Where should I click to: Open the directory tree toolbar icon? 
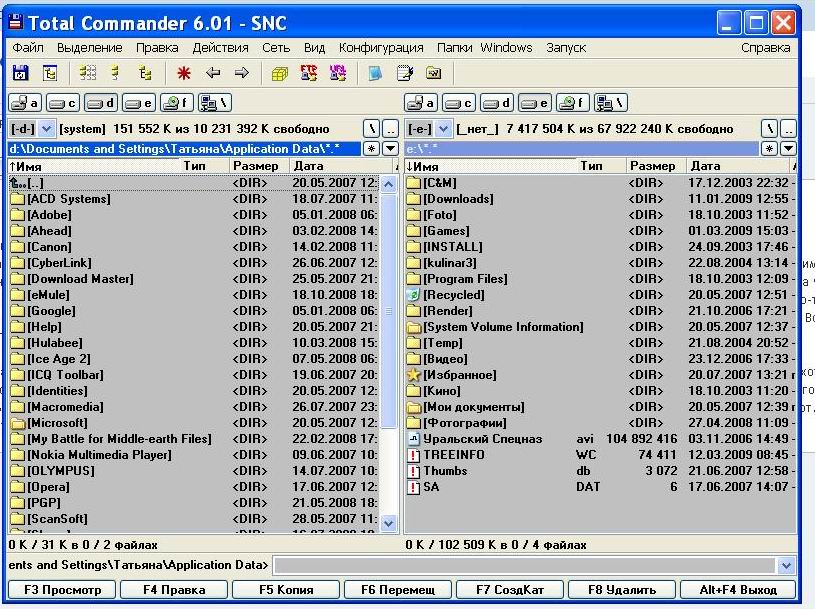pyautogui.click(x=50, y=73)
